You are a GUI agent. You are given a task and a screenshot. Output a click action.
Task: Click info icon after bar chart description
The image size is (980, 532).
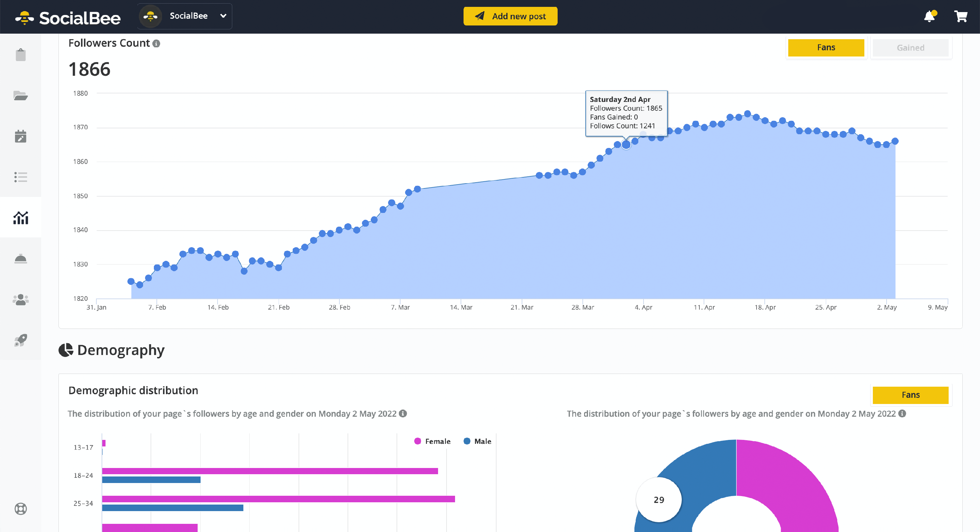[403, 413]
